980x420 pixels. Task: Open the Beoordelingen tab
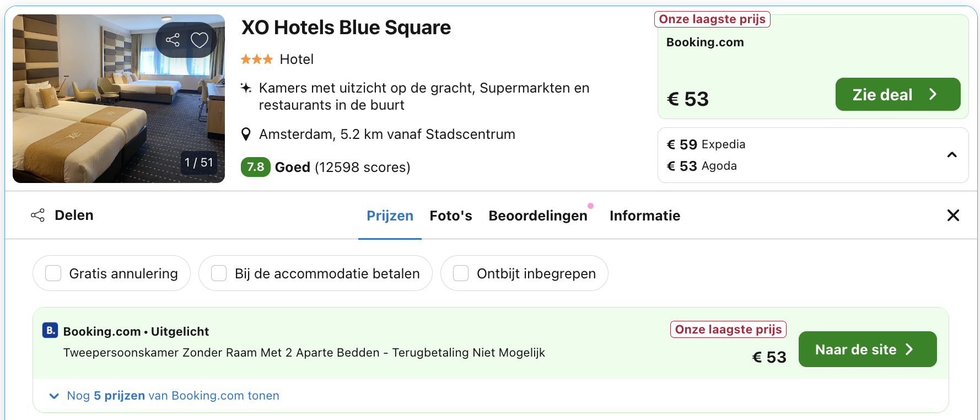[538, 216]
